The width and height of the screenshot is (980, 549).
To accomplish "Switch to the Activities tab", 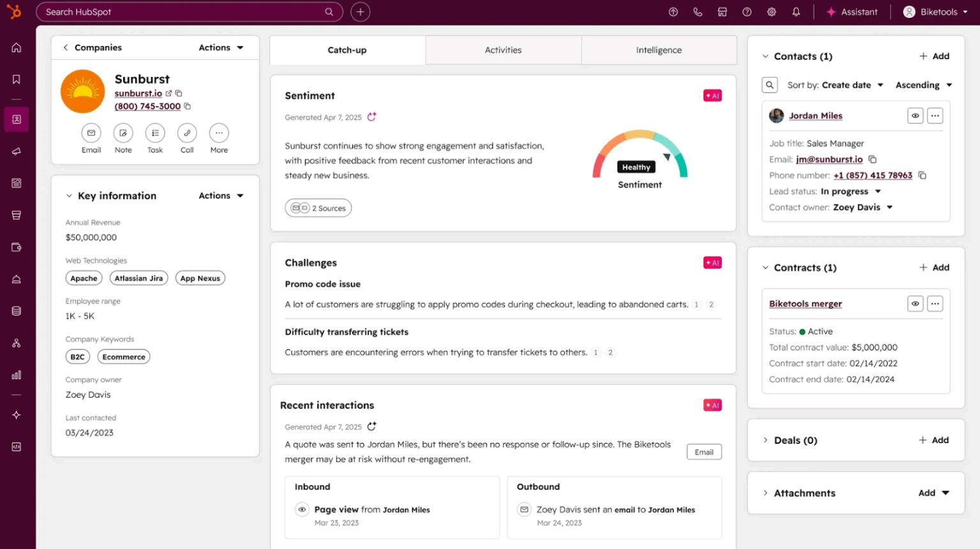I will 503,50.
